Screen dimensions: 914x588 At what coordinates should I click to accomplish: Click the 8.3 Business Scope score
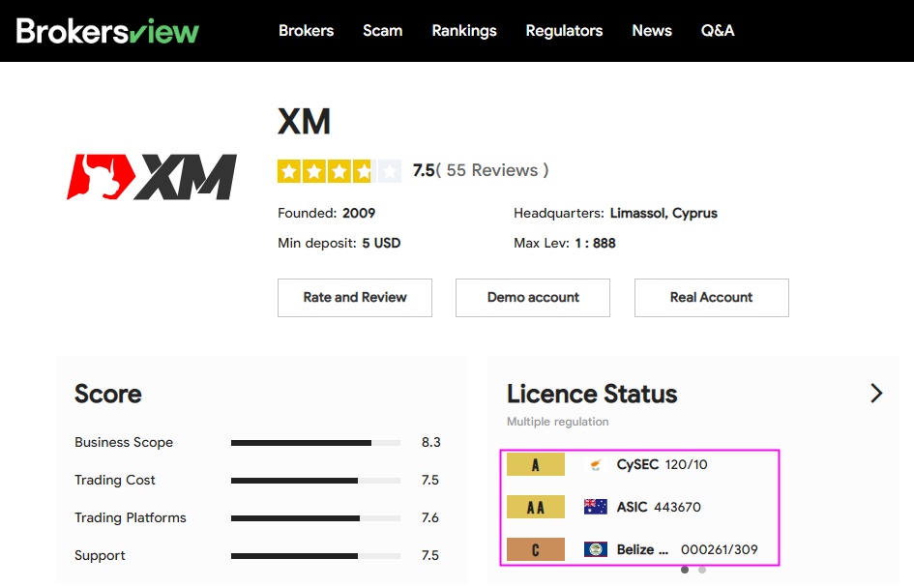430,442
